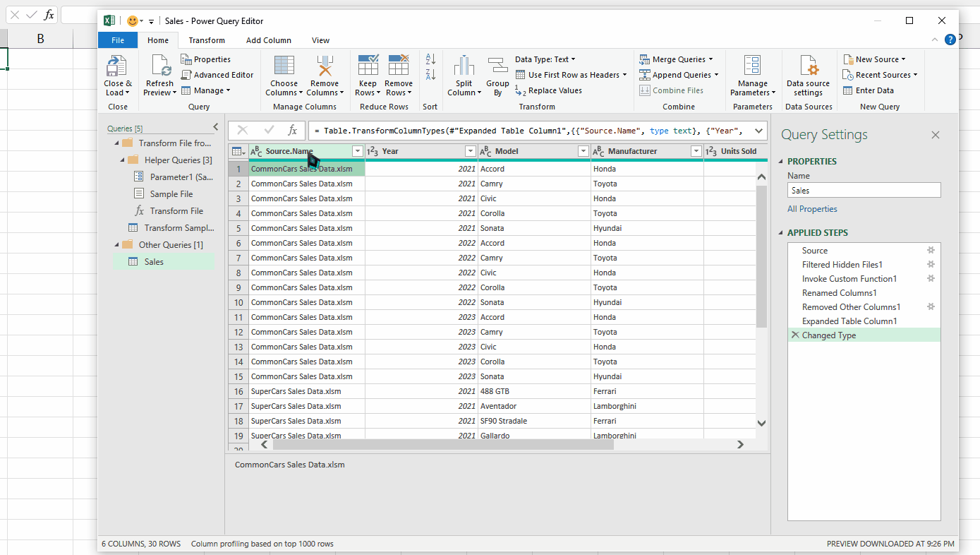The height and width of the screenshot is (555, 980).
Task: Open the Data Type dropdown
Action: (571, 59)
